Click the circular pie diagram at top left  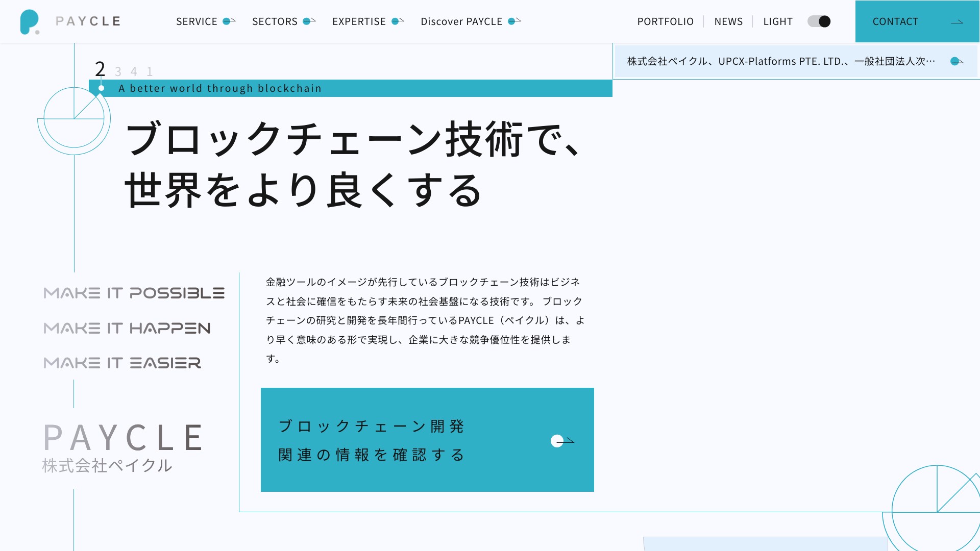(x=74, y=119)
